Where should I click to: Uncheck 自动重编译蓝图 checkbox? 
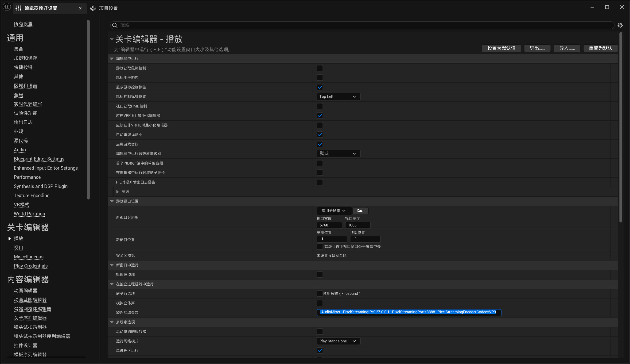pyautogui.click(x=319, y=135)
